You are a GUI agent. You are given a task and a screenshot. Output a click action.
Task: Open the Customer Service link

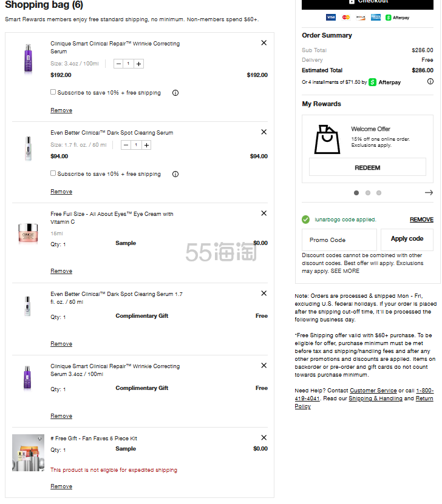pos(373,391)
